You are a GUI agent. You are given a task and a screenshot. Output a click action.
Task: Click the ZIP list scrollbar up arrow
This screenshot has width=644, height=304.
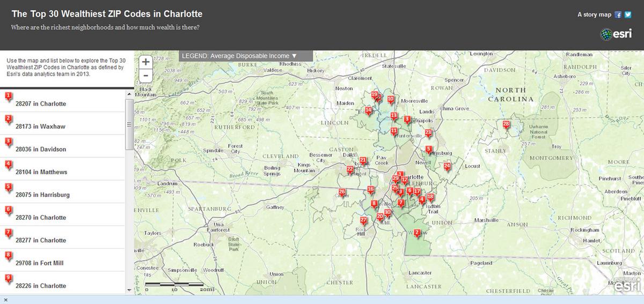click(129, 93)
